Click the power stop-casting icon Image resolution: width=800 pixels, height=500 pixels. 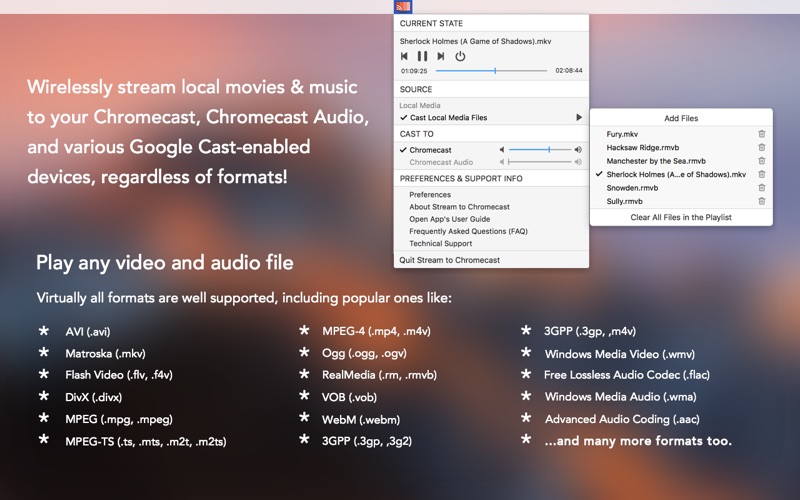pyautogui.click(x=460, y=56)
